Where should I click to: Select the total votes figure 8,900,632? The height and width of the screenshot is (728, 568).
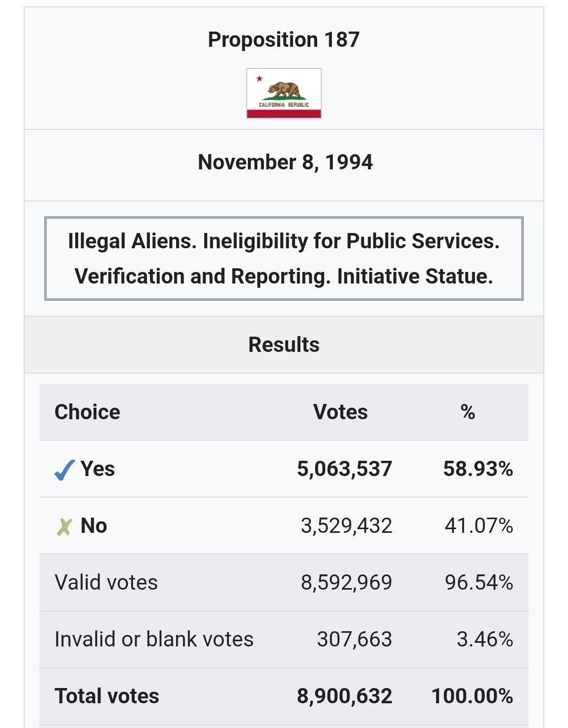tap(344, 696)
